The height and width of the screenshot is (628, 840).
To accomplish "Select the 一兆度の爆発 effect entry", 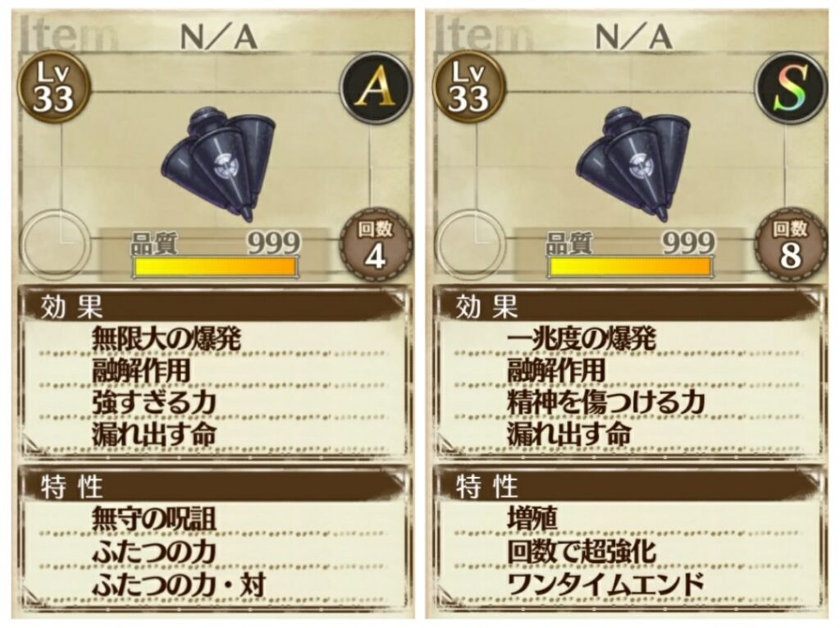I will pyautogui.click(x=582, y=339).
